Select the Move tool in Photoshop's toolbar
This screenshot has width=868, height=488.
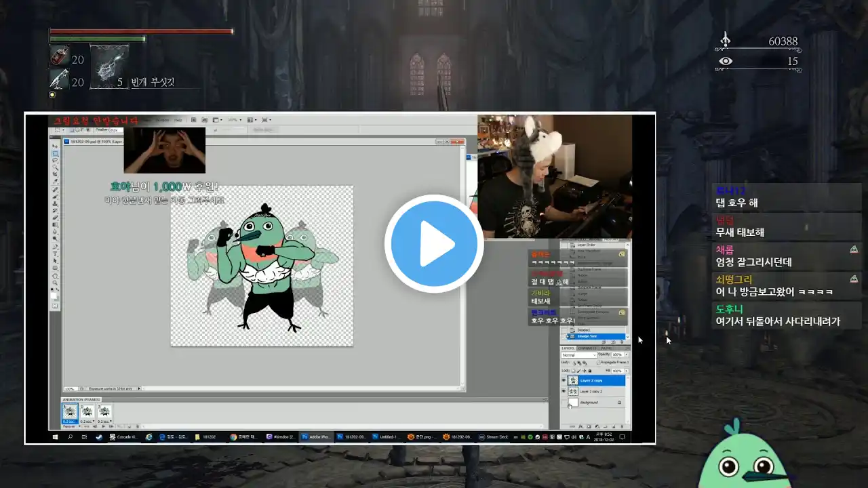tap(55, 146)
